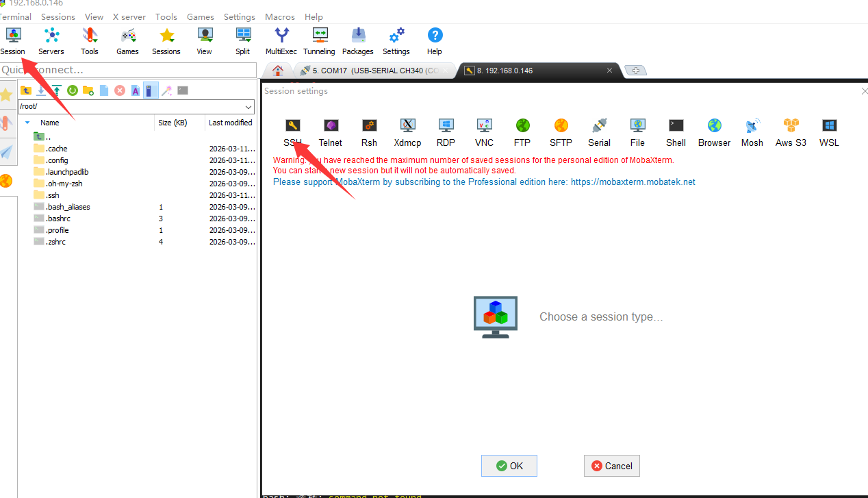Image resolution: width=868 pixels, height=498 pixels.
Task: Open the Help menu
Action: (314, 16)
